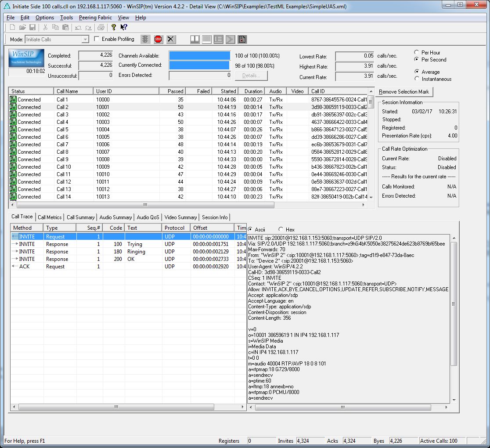Click the Call ID column header

tap(338, 91)
